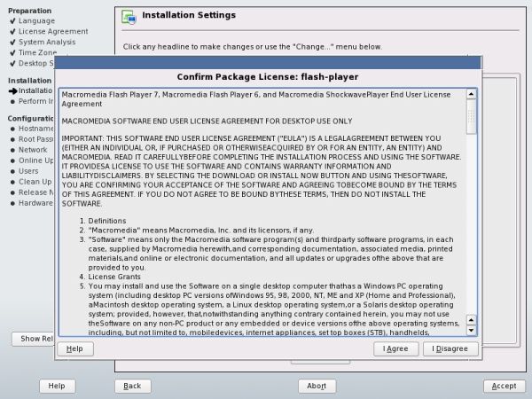The image size is (532, 399).
Task: Go Back in the installer
Action: (x=133, y=386)
